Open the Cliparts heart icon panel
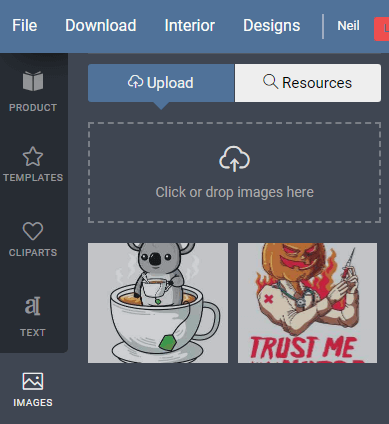This screenshot has height=424, width=389. point(33,231)
